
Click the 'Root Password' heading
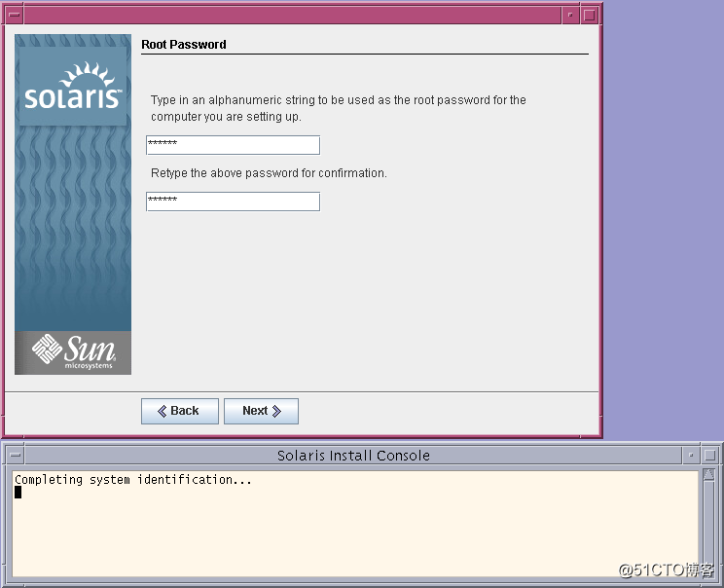click(184, 45)
